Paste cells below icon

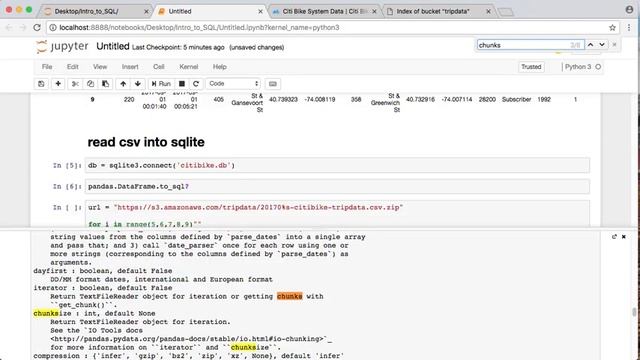point(105,84)
